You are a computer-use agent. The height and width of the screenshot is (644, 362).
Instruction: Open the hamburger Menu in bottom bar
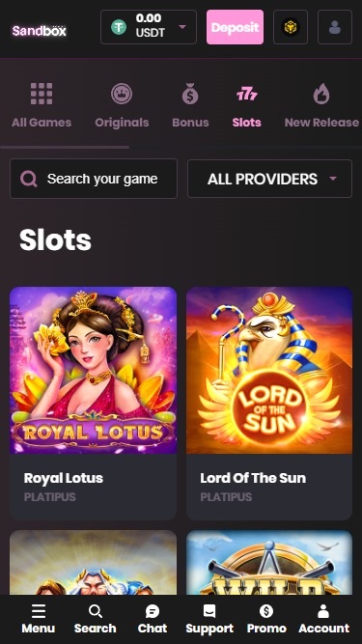pyautogui.click(x=39, y=619)
